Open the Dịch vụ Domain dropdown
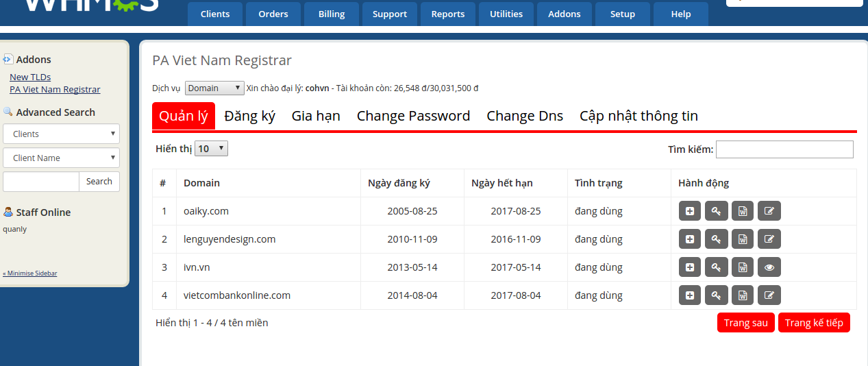Screen dimensions: 868x366 [214, 88]
